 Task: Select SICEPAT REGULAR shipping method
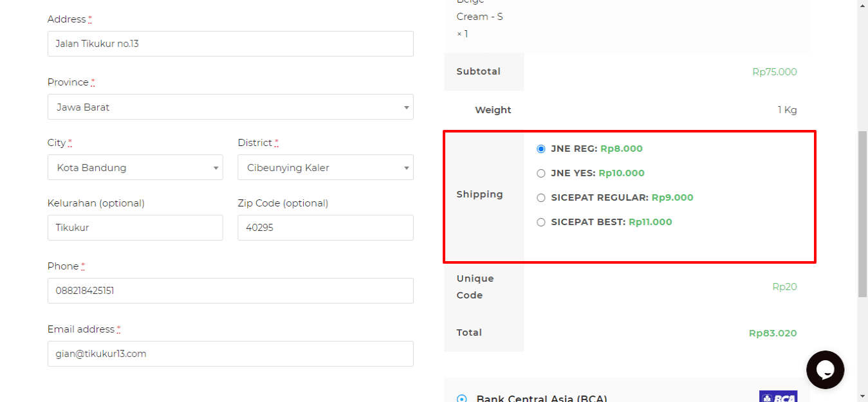541,197
